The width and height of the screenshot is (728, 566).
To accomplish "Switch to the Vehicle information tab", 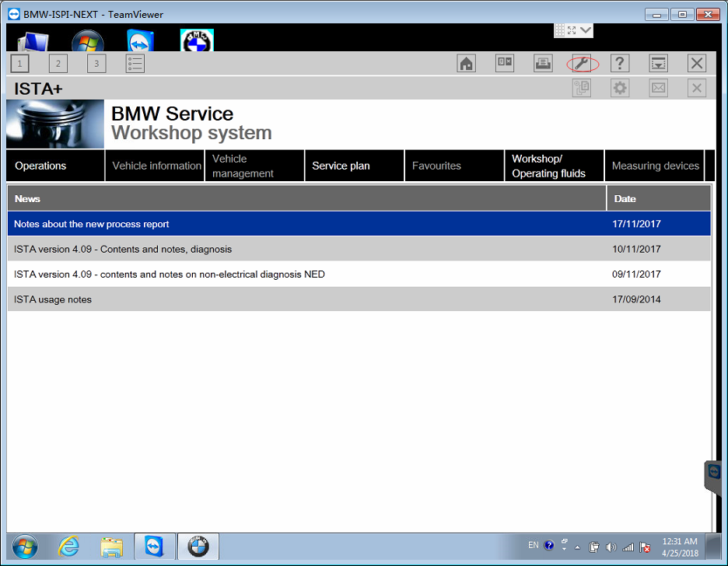I will click(x=155, y=166).
